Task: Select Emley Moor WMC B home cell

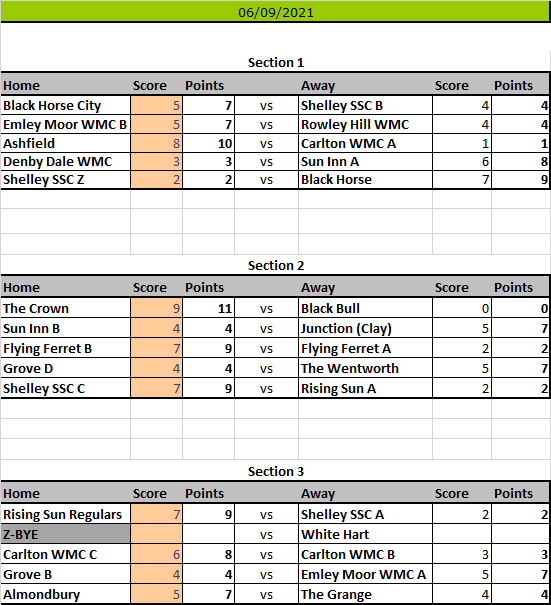Action: click(66, 124)
